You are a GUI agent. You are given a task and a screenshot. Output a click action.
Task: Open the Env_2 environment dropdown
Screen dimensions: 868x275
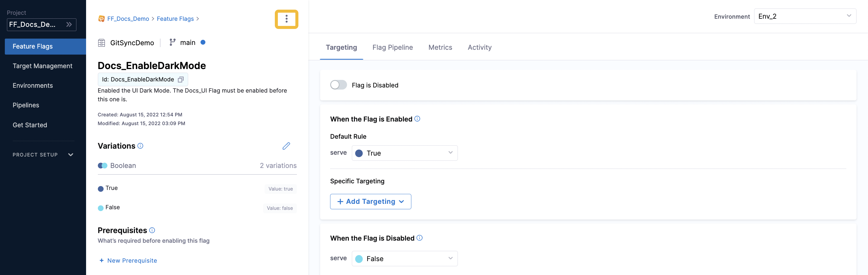click(x=805, y=16)
